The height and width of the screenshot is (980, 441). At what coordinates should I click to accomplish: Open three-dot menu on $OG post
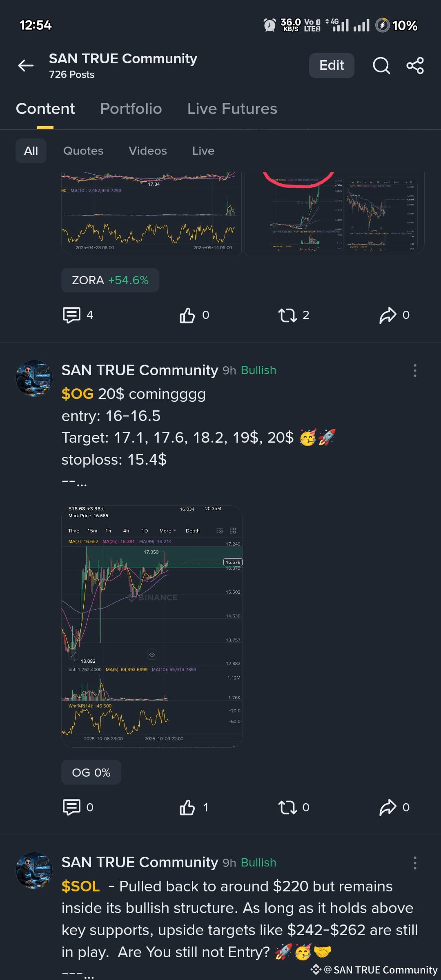[x=415, y=370]
